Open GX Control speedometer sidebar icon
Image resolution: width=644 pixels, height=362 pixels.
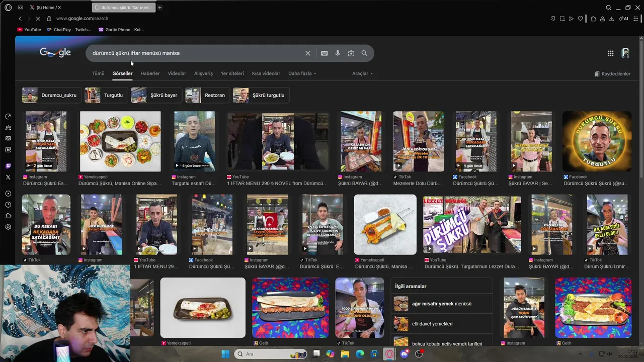(8, 117)
